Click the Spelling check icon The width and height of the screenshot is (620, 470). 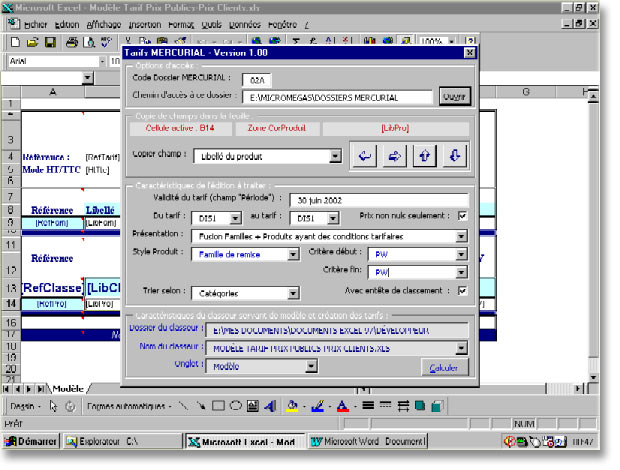[x=107, y=42]
